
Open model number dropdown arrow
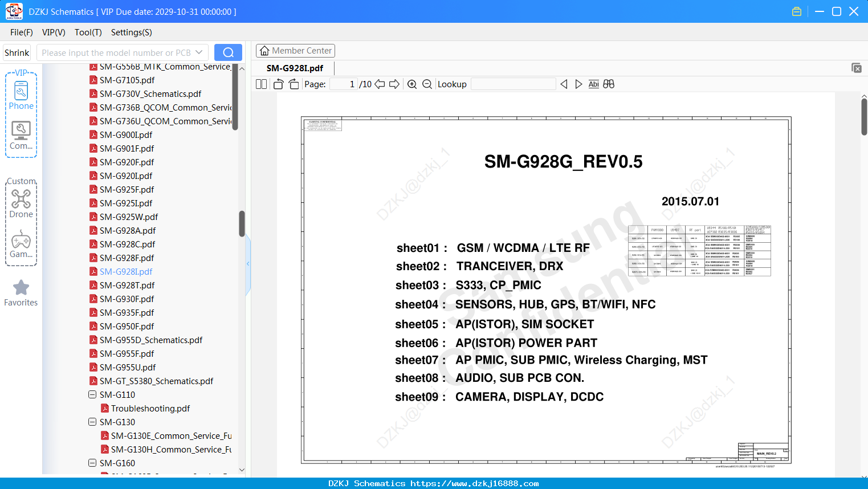(199, 52)
